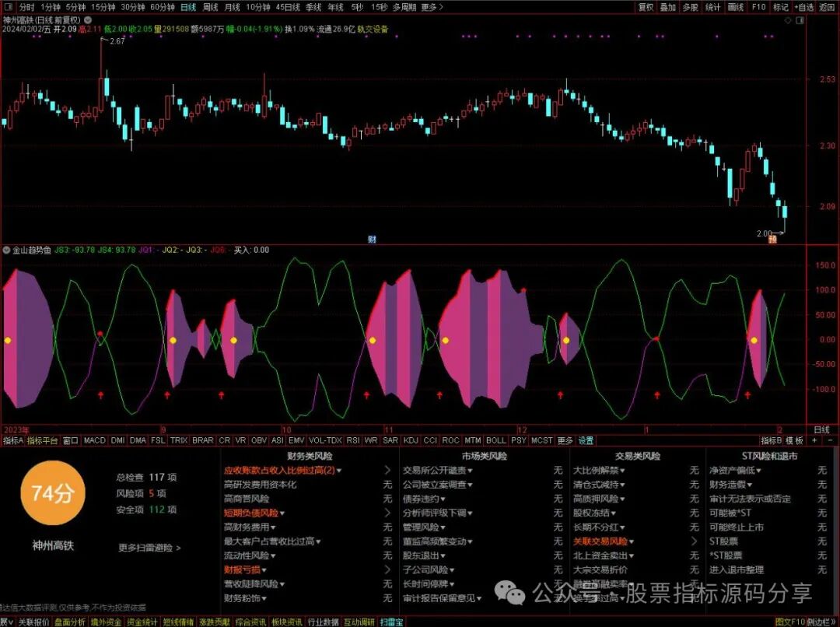Expand the 净资产偏低 dropdown
This screenshot has height=627, width=840.
[x=758, y=471]
